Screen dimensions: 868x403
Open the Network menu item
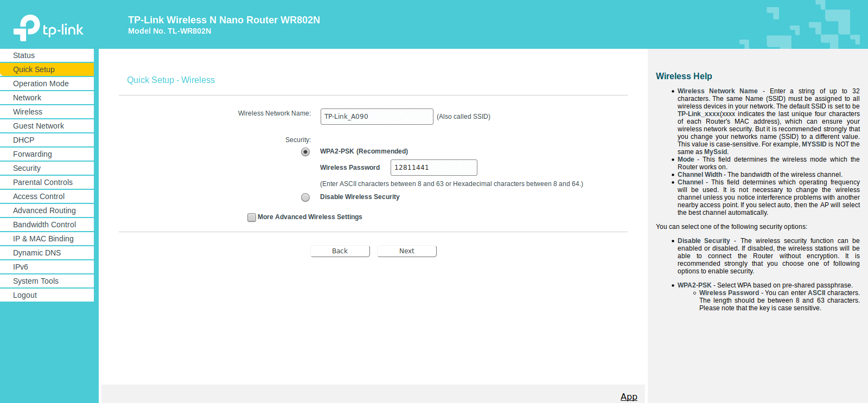(47, 98)
